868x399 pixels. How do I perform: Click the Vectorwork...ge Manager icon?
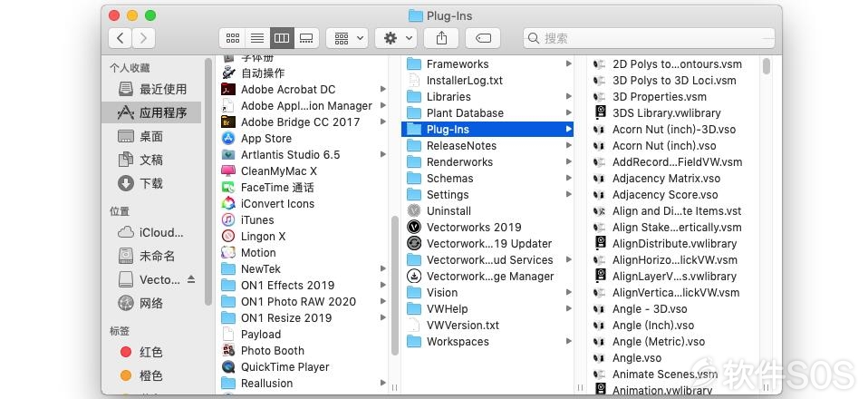click(414, 276)
